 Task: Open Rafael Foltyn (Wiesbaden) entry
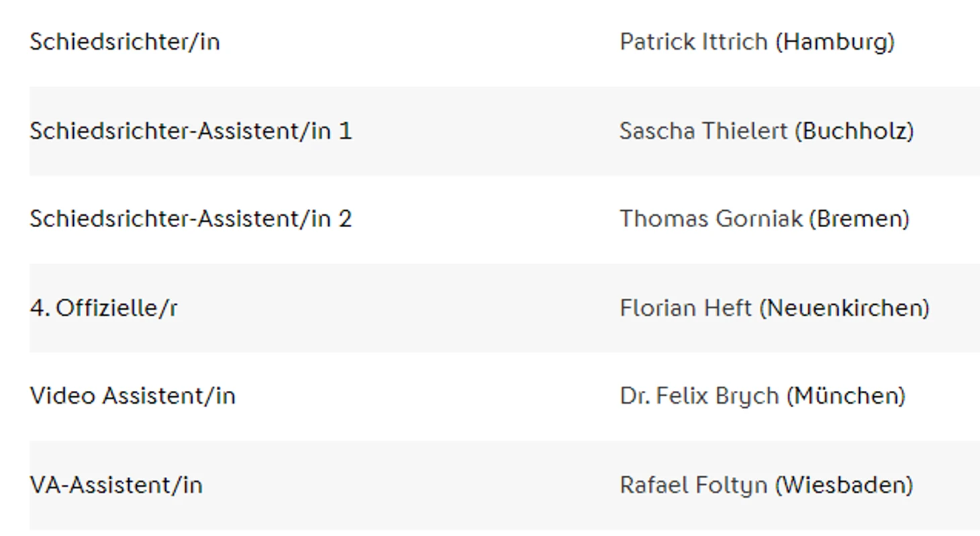(x=767, y=484)
